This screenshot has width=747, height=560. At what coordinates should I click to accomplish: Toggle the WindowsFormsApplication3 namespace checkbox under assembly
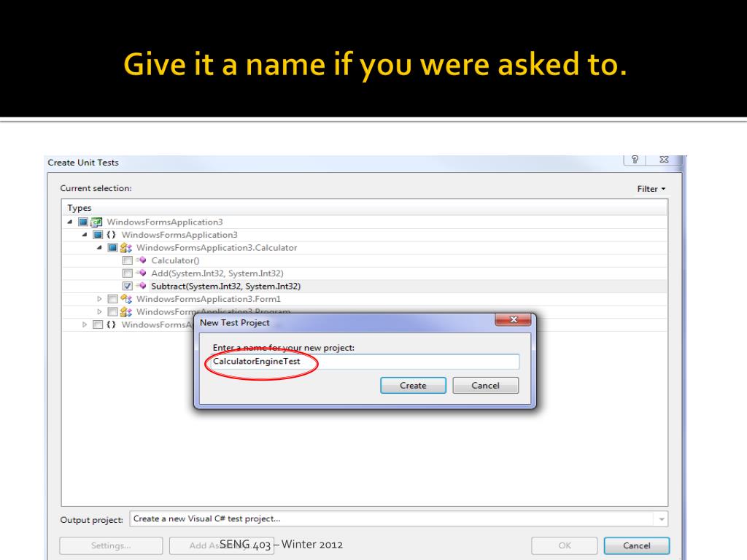[98, 235]
